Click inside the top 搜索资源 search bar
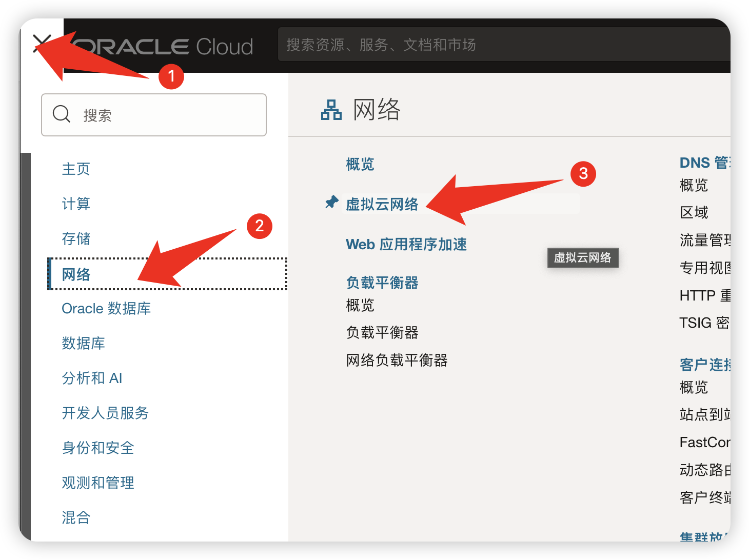Viewport: 749px width, 560px height. 462,45
